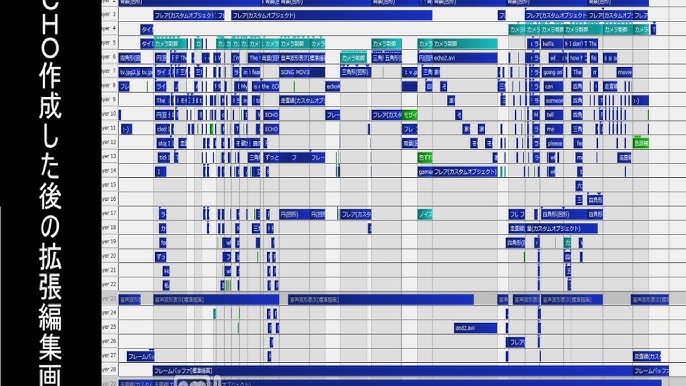
Task: Select the last audio waveform clip on Layer 23
Action: (650, 300)
